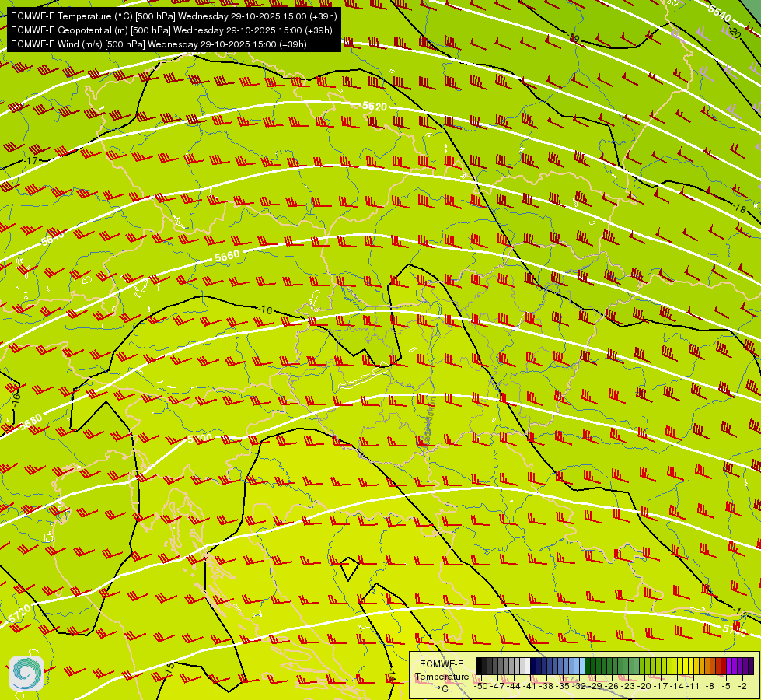Screen dimensions: 761x700
Task: Click the -47 value on the temperature legend
Action: 497,686
